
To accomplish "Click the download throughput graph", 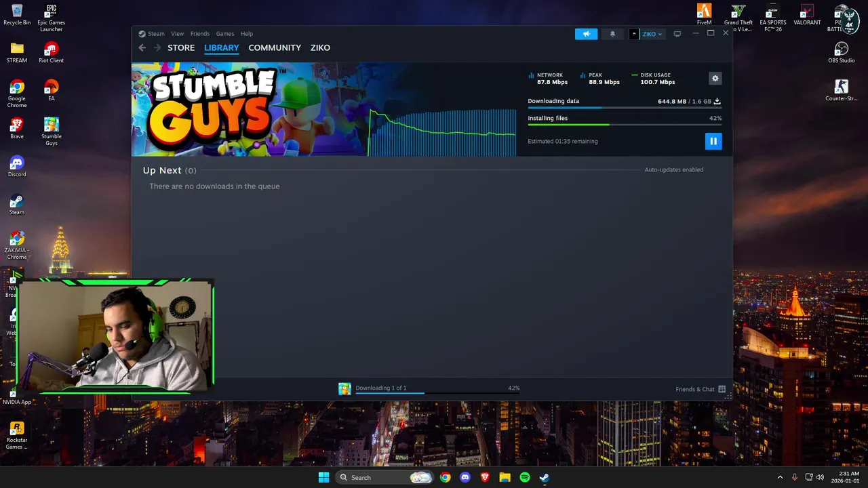I will (x=442, y=132).
